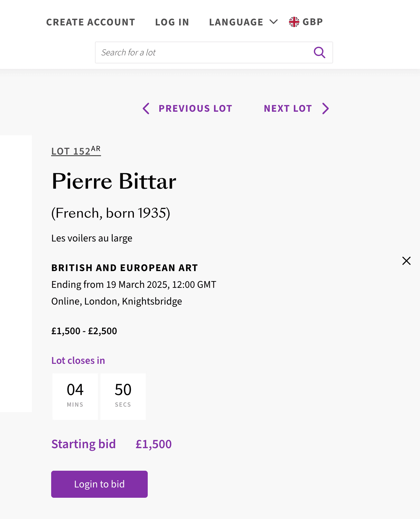Click the seconds countdown box
The width and height of the screenshot is (420, 519).
tap(123, 396)
